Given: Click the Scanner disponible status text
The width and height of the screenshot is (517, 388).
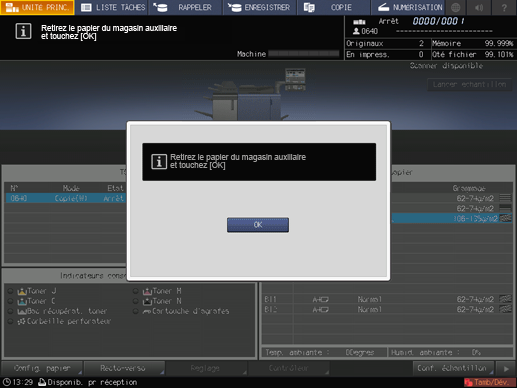Looking at the screenshot, I should [x=446, y=65].
